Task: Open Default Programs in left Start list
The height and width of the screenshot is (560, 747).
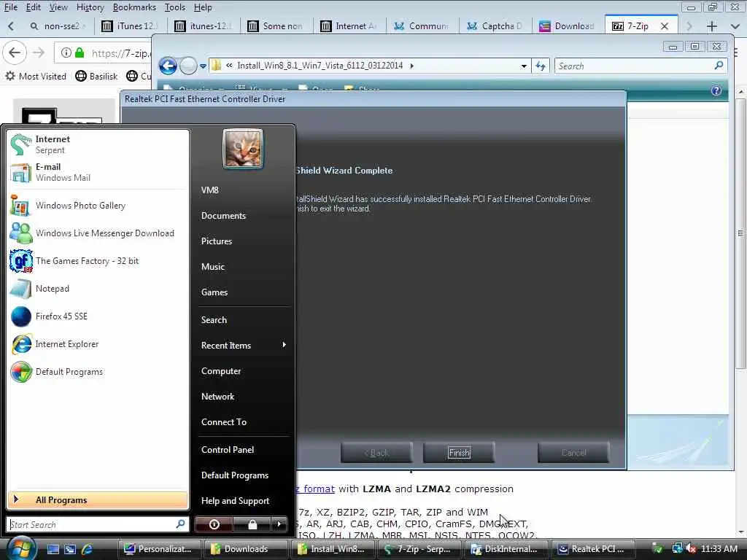Action: 98,371
